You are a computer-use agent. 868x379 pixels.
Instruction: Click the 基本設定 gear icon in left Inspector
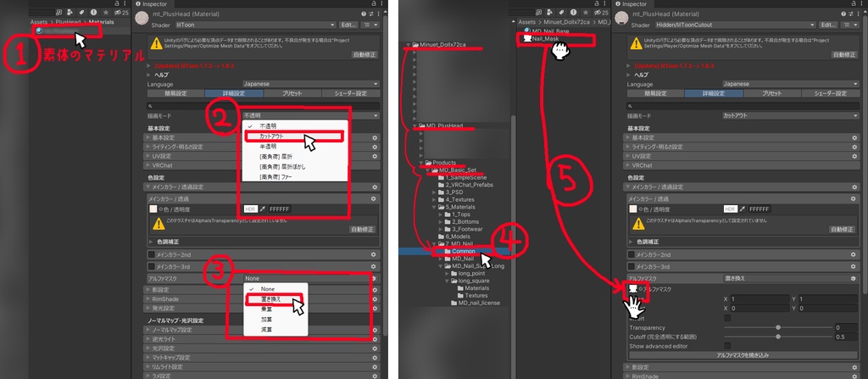coord(375,137)
